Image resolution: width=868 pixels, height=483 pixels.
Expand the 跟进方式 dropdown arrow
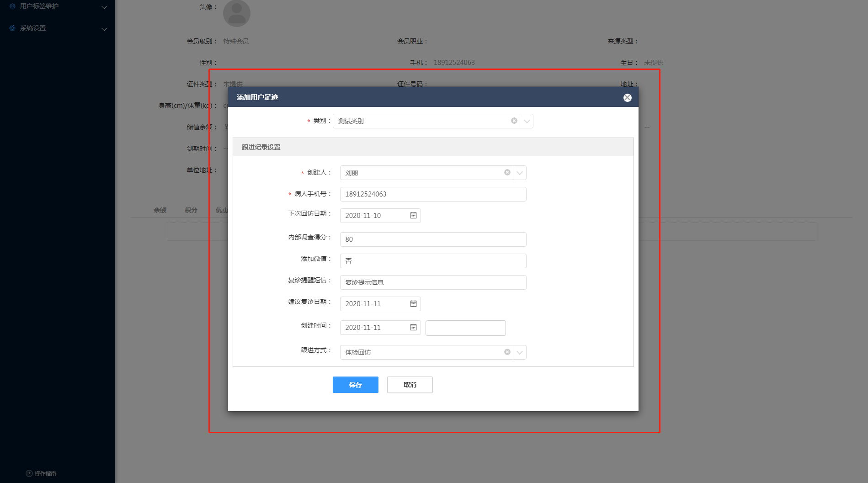tap(520, 352)
